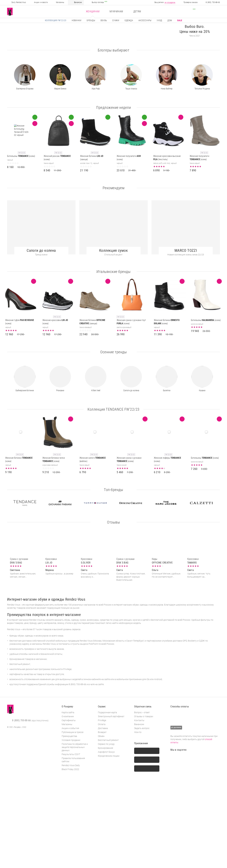Click first dark app download button in footer
This screenshot has height=868, width=227.
point(147,751)
